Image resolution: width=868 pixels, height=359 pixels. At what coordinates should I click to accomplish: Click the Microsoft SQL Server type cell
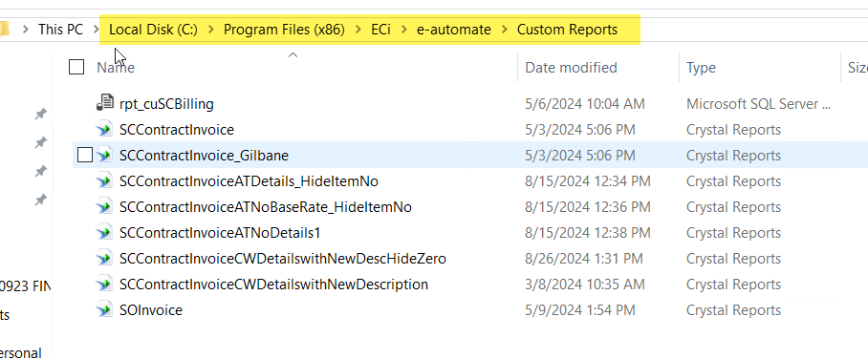(x=758, y=104)
